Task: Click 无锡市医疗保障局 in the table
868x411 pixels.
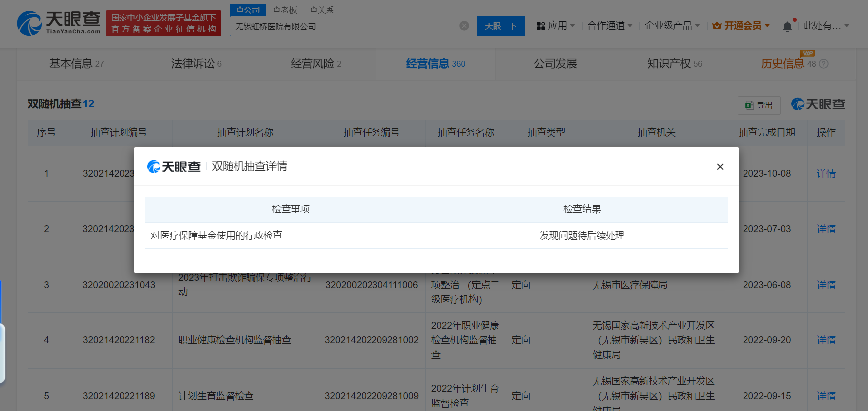Action: tap(630, 285)
